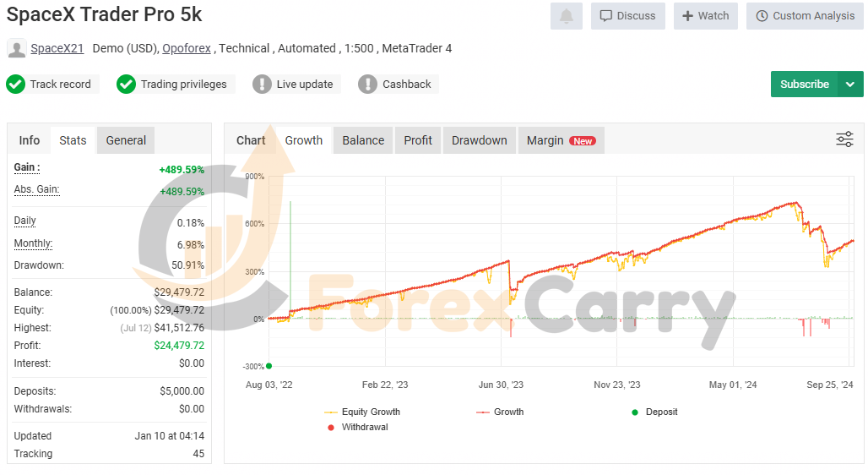Toggle Growth series in legend
This screenshot has height=475, width=868.
(x=500, y=412)
